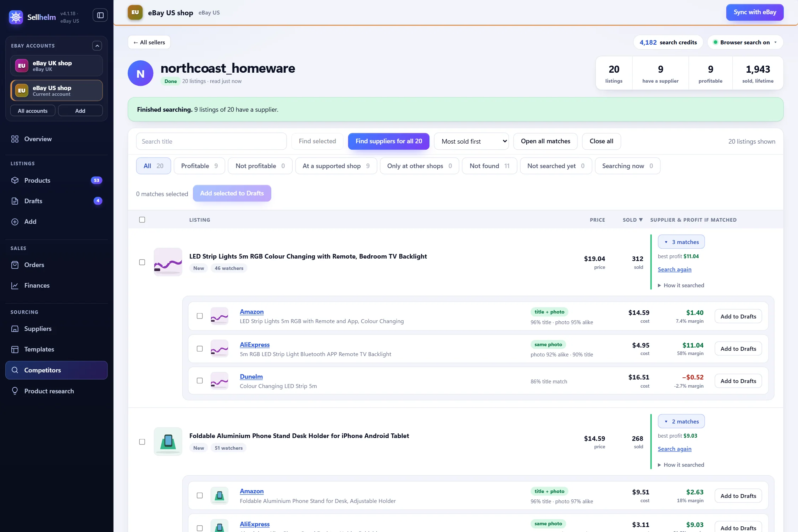
Task: Focus the Search title field
Action: pyautogui.click(x=211, y=142)
